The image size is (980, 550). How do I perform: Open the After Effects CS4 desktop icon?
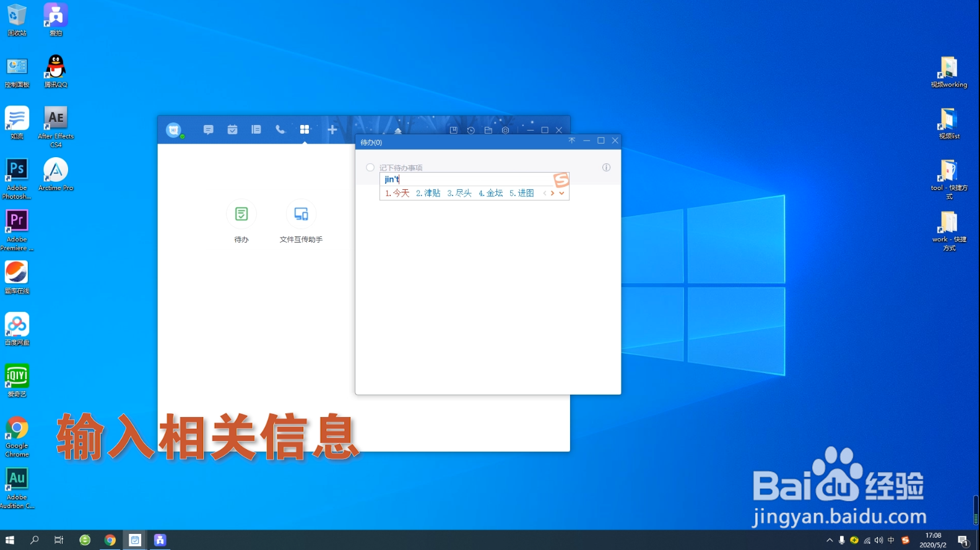point(56,126)
